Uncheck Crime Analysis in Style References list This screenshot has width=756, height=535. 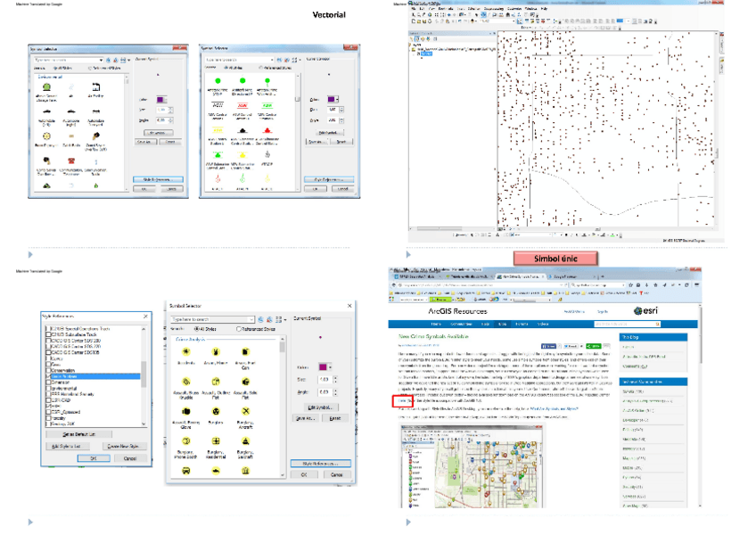pos(48,378)
